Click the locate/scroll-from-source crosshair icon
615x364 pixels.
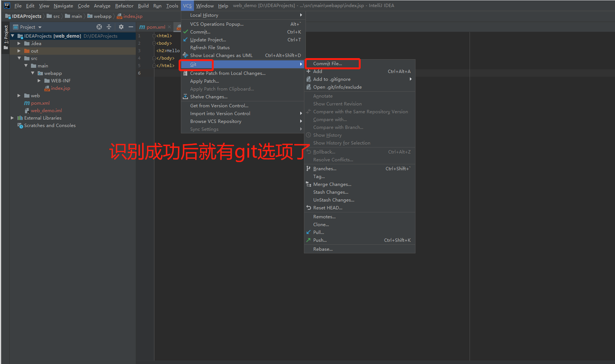pos(99,27)
